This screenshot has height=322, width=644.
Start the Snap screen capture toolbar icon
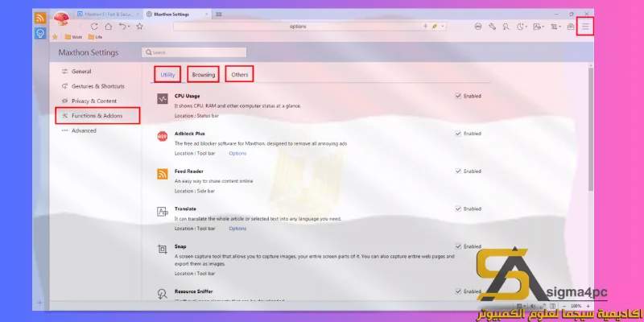pyautogui.click(x=554, y=27)
